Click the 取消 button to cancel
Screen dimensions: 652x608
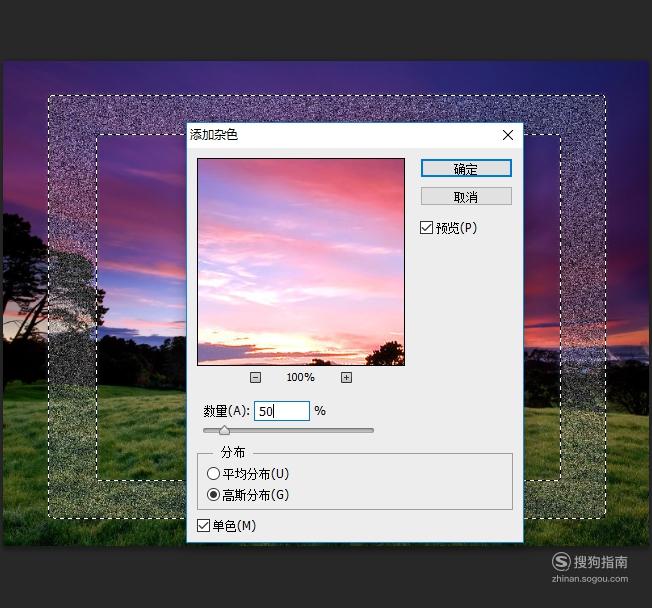[466, 196]
